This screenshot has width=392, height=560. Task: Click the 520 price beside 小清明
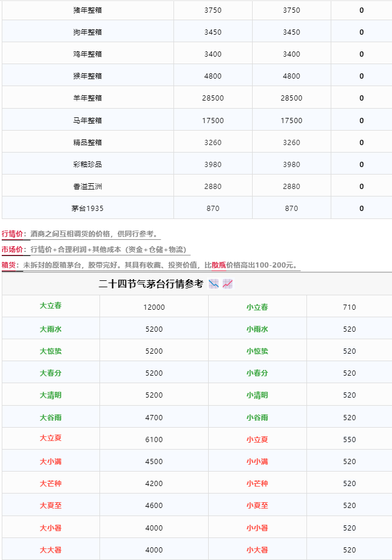click(x=349, y=395)
